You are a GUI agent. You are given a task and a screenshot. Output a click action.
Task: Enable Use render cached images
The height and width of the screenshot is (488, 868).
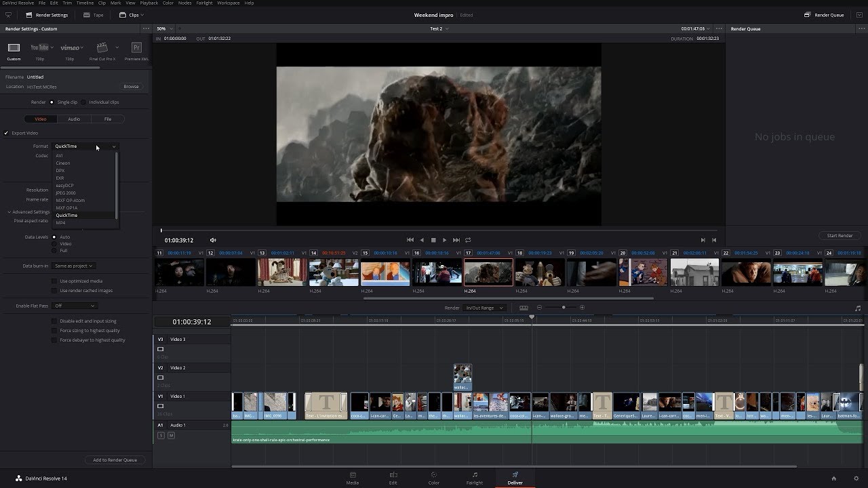(x=54, y=291)
